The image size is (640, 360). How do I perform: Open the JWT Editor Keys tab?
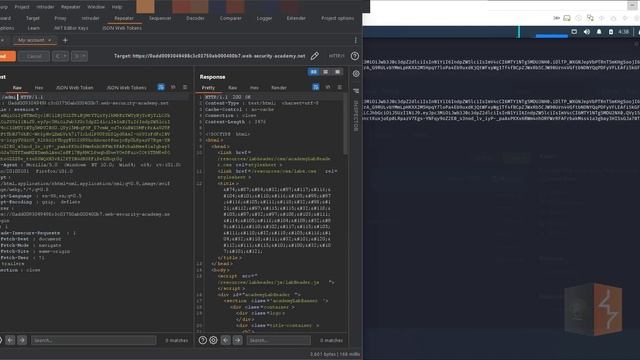[x=71, y=28]
